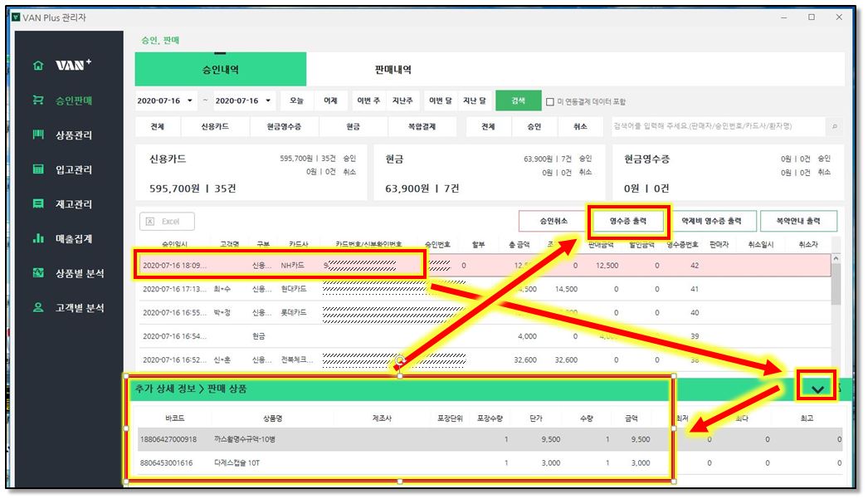Screen dimensions: 868x499
Task: Click the 상품별 분석 chart icon
Action: pos(37,273)
